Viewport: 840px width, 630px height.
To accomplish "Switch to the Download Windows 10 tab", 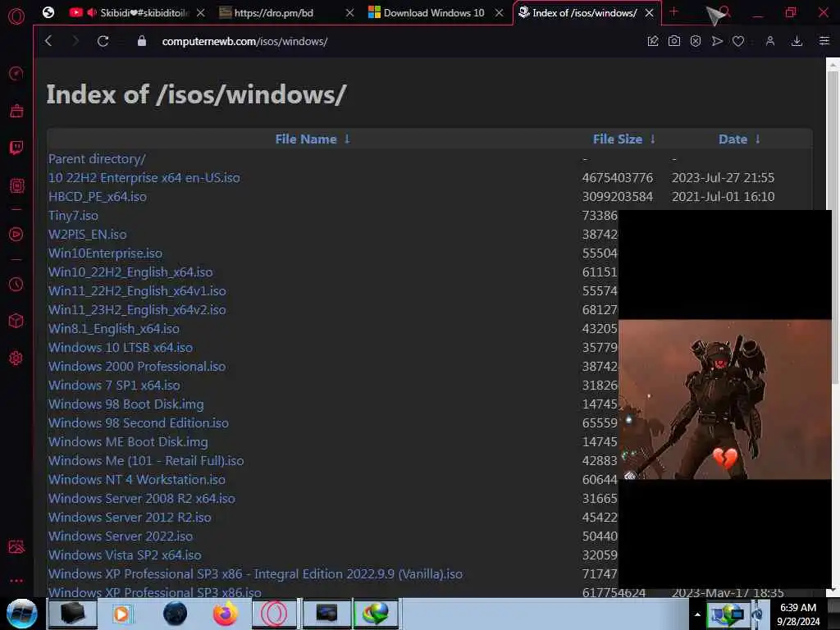I will (436, 13).
